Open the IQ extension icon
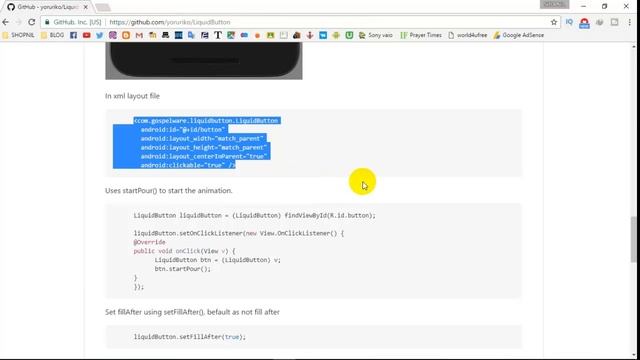The image size is (640, 360). pos(569,22)
